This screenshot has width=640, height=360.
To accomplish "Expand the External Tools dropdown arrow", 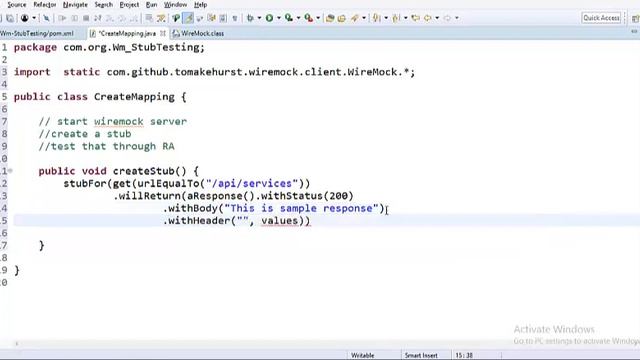I will (x=318, y=18).
